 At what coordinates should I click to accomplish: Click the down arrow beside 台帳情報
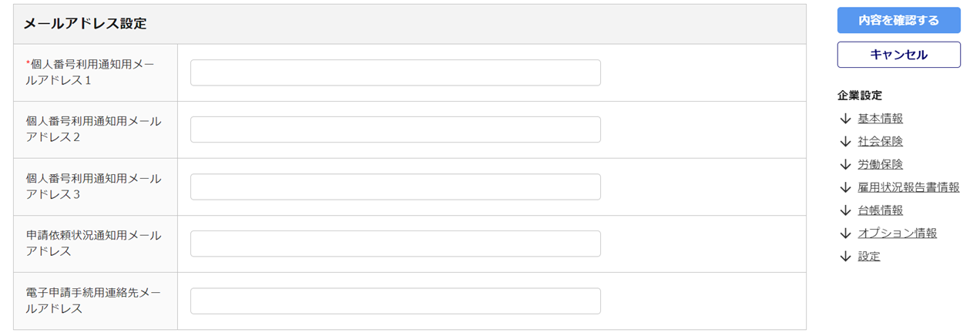(845, 210)
